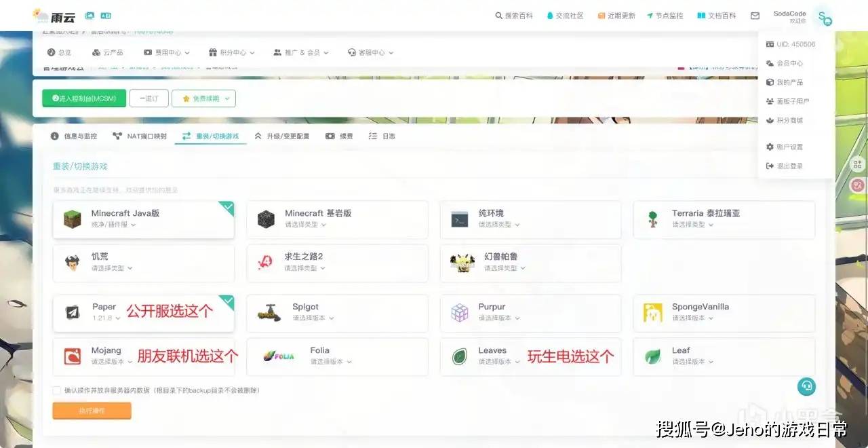868x448 pixels.
Task: Click the Purpur cube icon
Action: pos(460,313)
